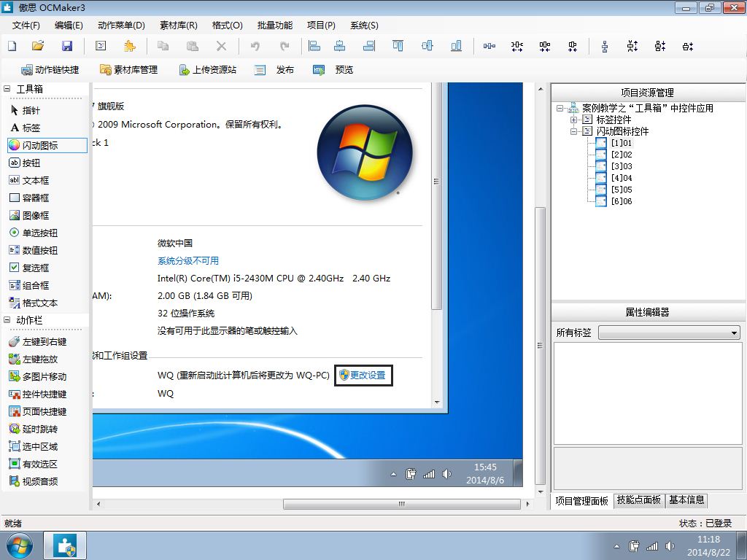The height and width of the screenshot is (560, 747).
Task: Click the Delete X toolbar icon
Action: point(222,46)
